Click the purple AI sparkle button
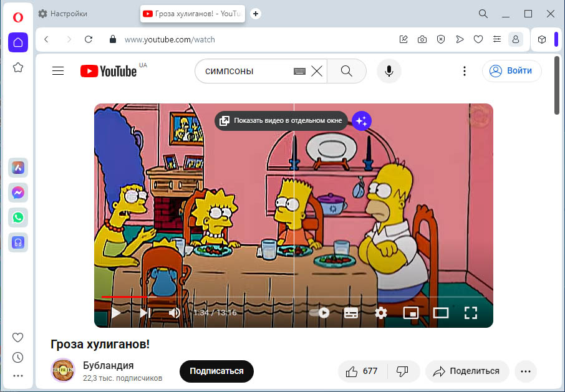Image resolution: width=565 pixels, height=392 pixels. (362, 120)
